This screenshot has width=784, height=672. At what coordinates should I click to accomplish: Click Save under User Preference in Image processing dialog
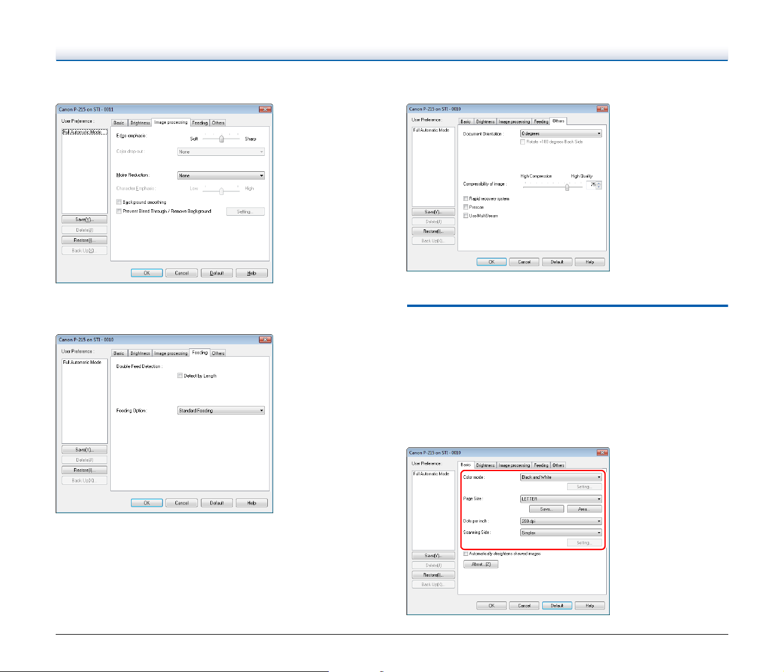(85, 220)
